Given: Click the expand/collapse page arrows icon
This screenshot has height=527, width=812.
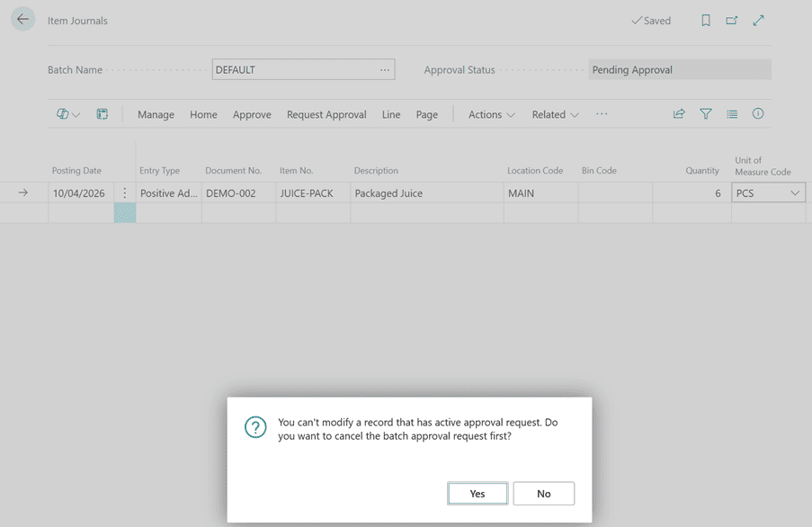Looking at the screenshot, I should coord(758,21).
